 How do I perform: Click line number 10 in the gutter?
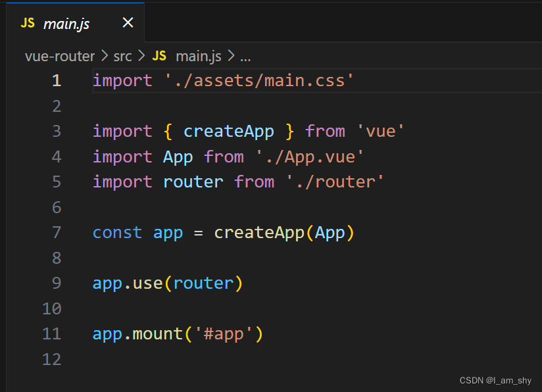52,308
